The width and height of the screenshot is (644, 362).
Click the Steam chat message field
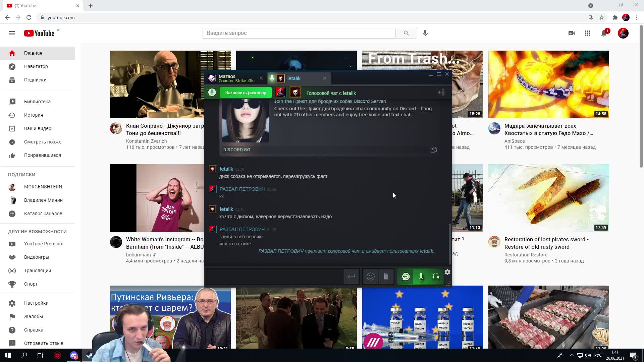pos(274,277)
